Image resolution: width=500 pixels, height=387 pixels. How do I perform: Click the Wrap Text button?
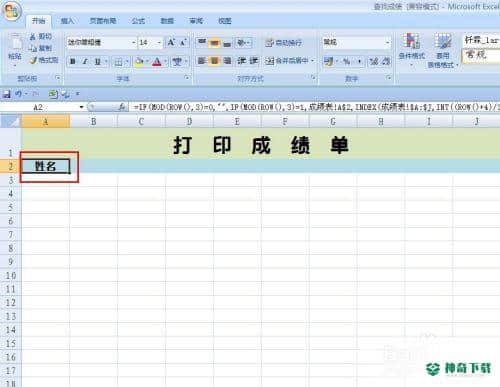283,43
